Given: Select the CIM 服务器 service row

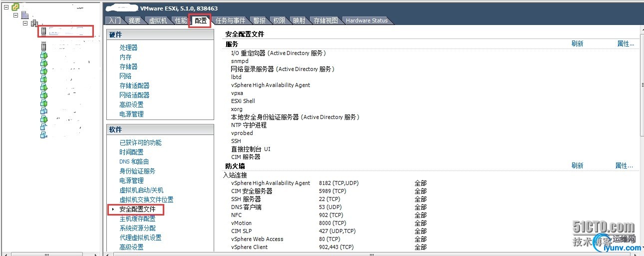Looking at the screenshot, I should point(246,157).
